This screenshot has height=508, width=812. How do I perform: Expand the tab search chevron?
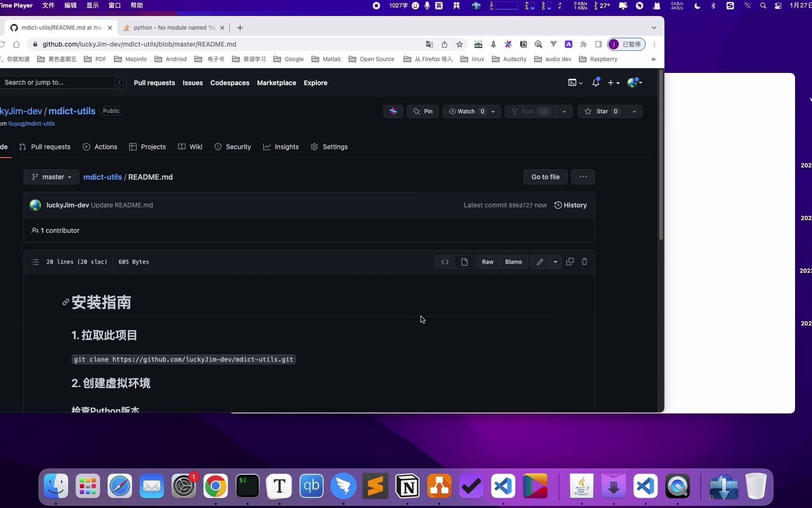click(654, 28)
